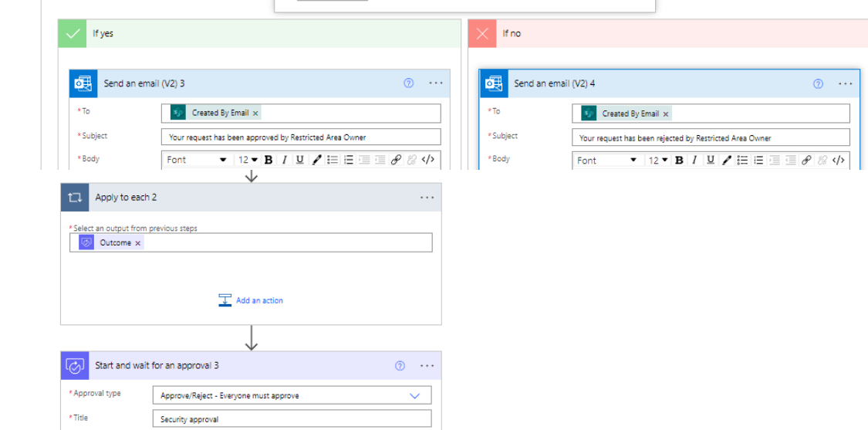The width and height of the screenshot is (868, 430).
Task: Switch to code view in email 3 body
Action: pos(428,160)
